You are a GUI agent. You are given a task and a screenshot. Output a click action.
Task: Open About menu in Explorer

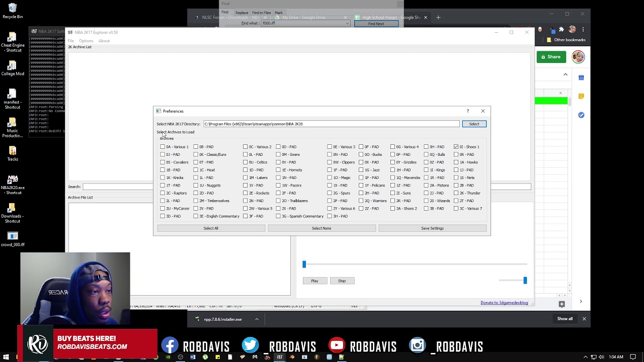[104, 41]
